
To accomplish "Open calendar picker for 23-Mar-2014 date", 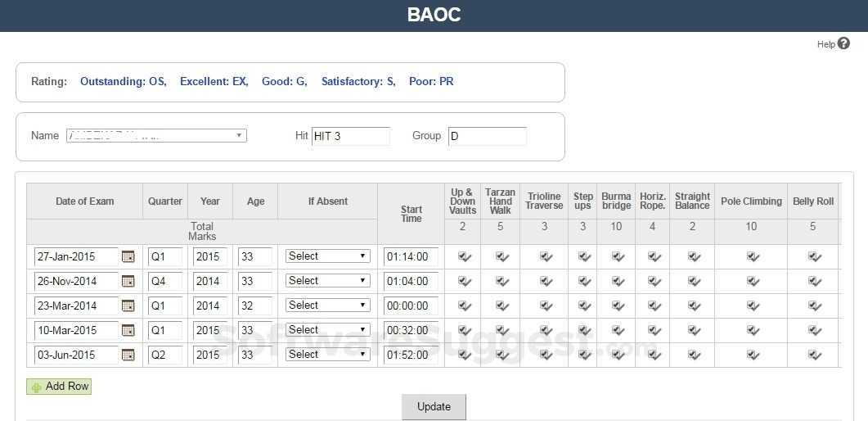I will [x=128, y=306].
